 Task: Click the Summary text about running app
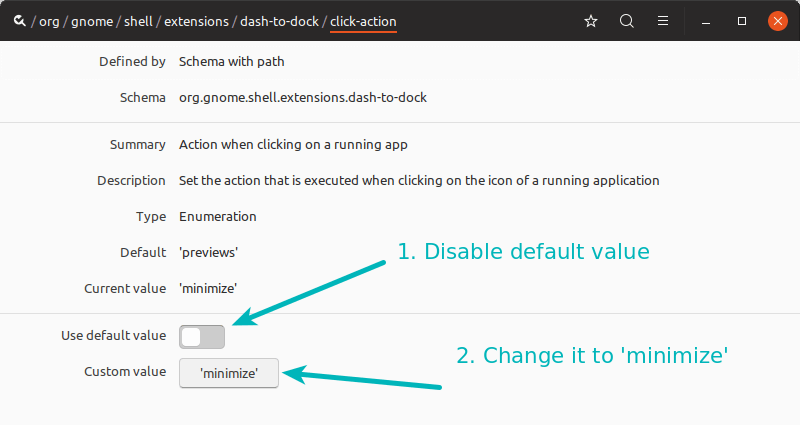coord(293,145)
